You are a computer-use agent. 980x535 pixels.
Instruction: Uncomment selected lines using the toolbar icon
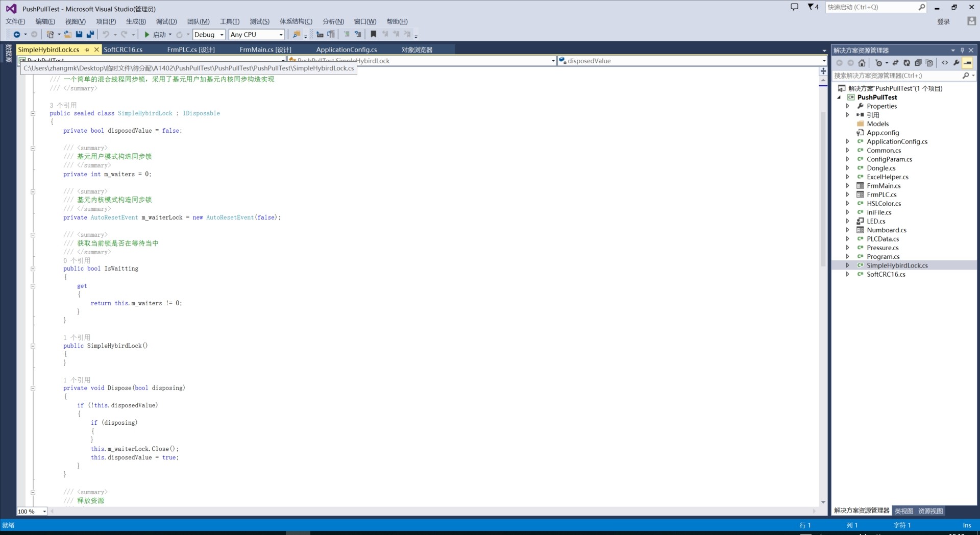(358, 34)
